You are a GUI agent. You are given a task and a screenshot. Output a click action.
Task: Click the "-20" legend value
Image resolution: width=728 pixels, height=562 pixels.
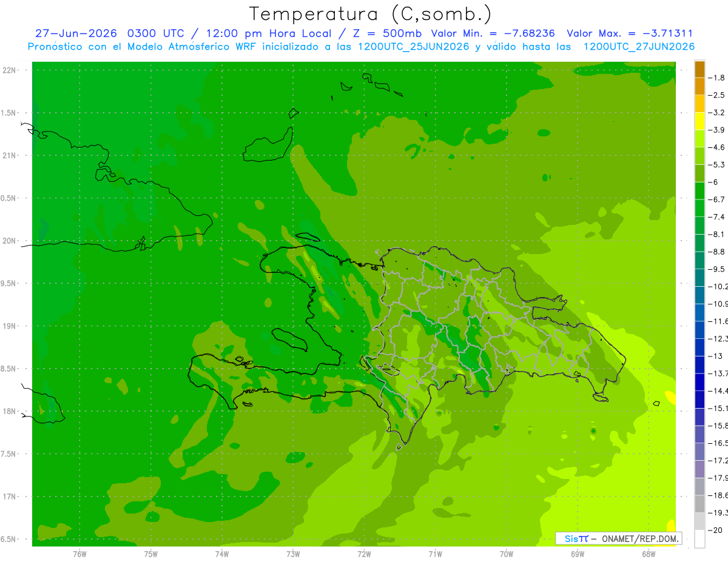715,530
